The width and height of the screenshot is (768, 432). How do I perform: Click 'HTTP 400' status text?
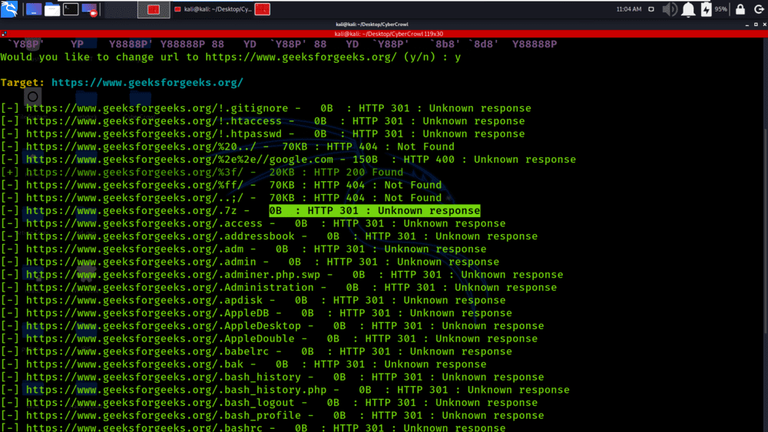(x=429, y=159)
